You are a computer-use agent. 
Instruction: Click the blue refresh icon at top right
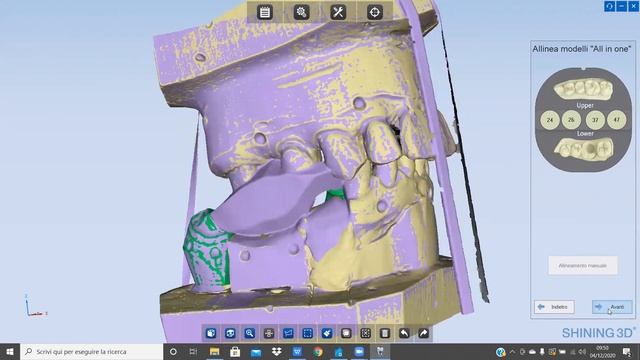click(609, 6)
